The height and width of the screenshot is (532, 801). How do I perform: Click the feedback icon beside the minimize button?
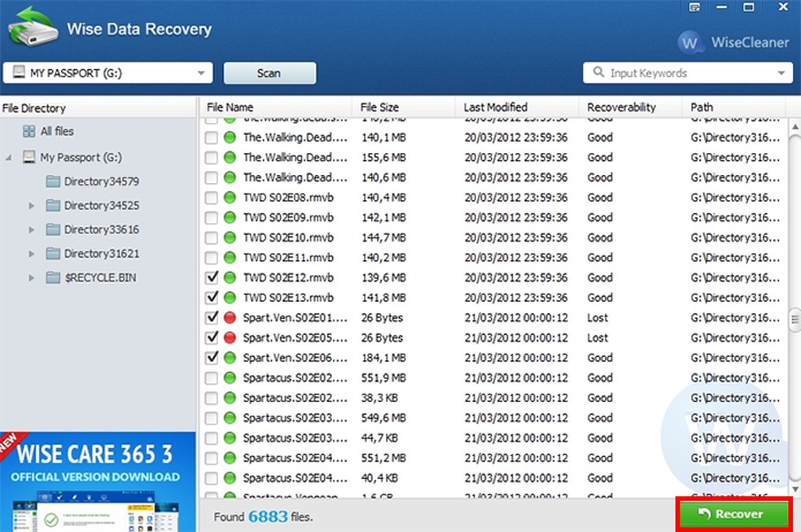[x=694, y=7]
